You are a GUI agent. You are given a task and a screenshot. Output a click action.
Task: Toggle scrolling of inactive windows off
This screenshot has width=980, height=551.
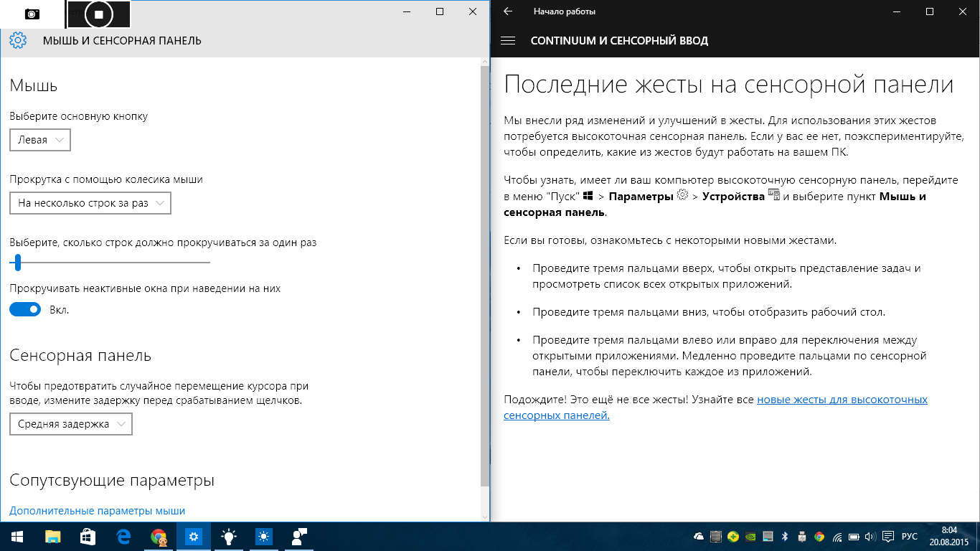[25, 309]
